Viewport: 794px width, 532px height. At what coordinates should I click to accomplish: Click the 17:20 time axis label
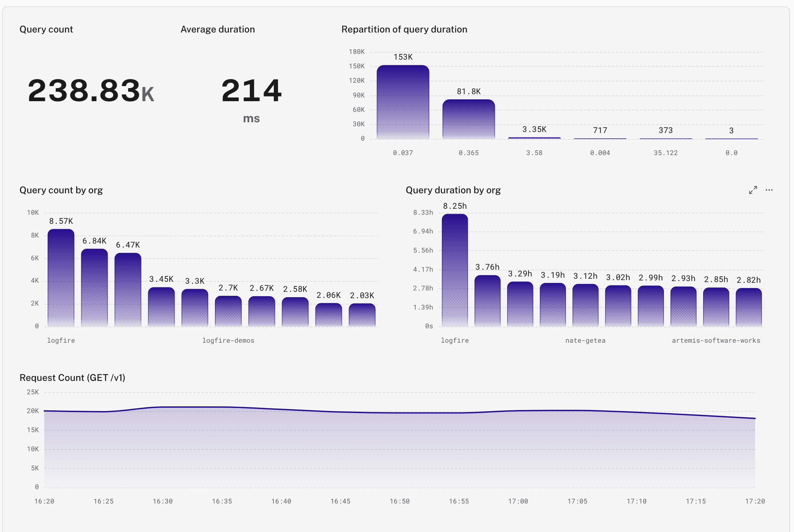point(755,501)
